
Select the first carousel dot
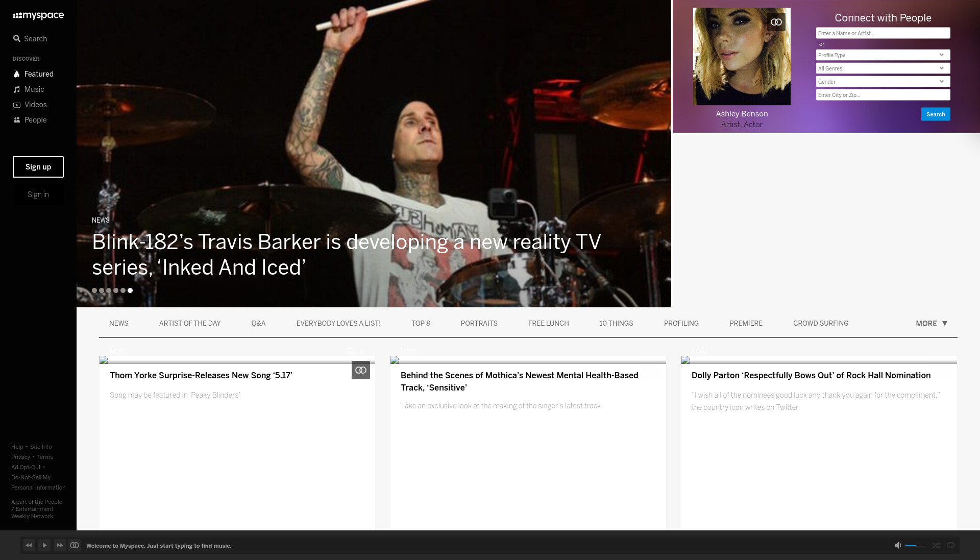point(94,290)
